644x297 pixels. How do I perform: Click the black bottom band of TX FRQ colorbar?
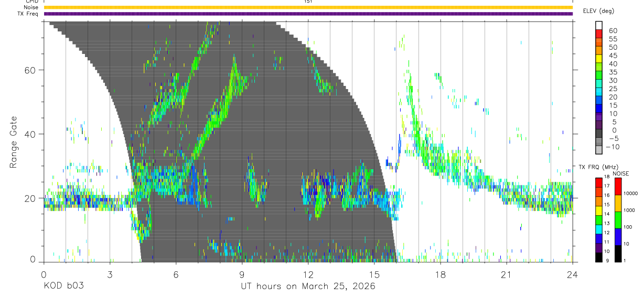(599, 258)
